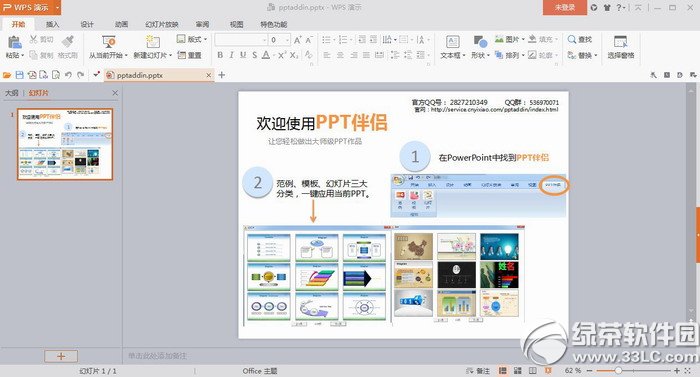Click the Open folder icon in quick access bar
The image size is (700, 377).
(7, 75)
